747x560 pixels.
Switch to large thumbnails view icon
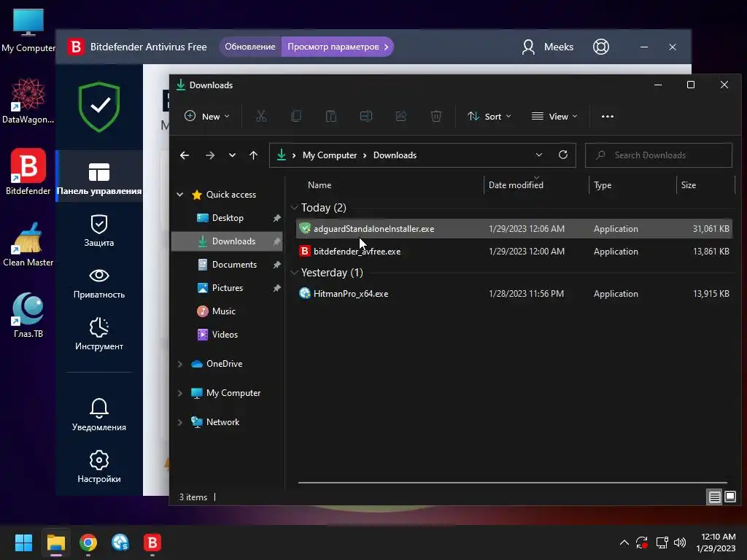(730, 497)
